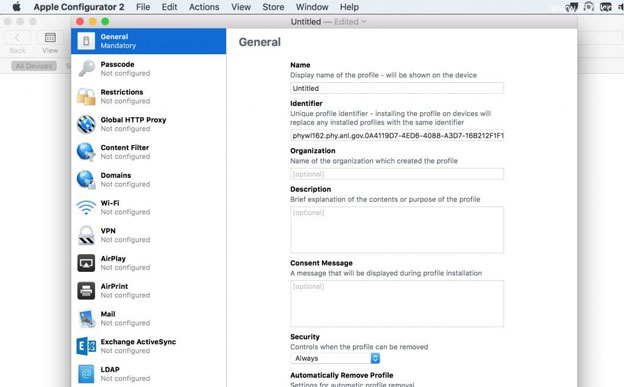Select the LDAP payload label
Image resolution: width=624 pixels, height=387 pixels.
pos(110,369)
